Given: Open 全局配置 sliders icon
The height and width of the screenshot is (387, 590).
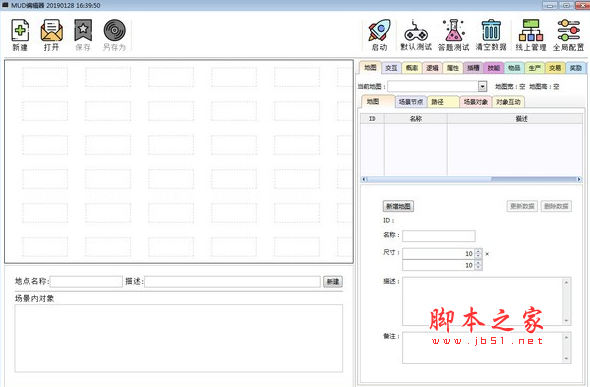Looking at the screenshot, I should pyautogui.click(x=568, y=35).
